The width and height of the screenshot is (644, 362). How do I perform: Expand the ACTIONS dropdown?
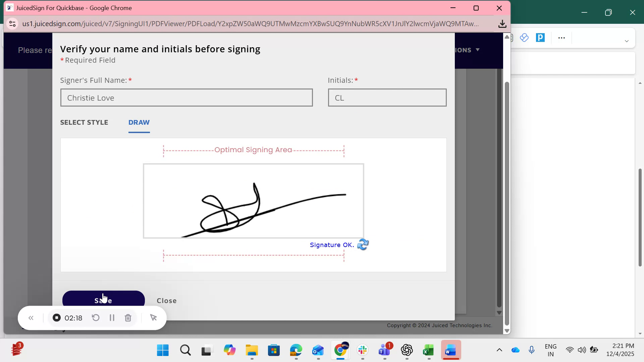[466, 50]
